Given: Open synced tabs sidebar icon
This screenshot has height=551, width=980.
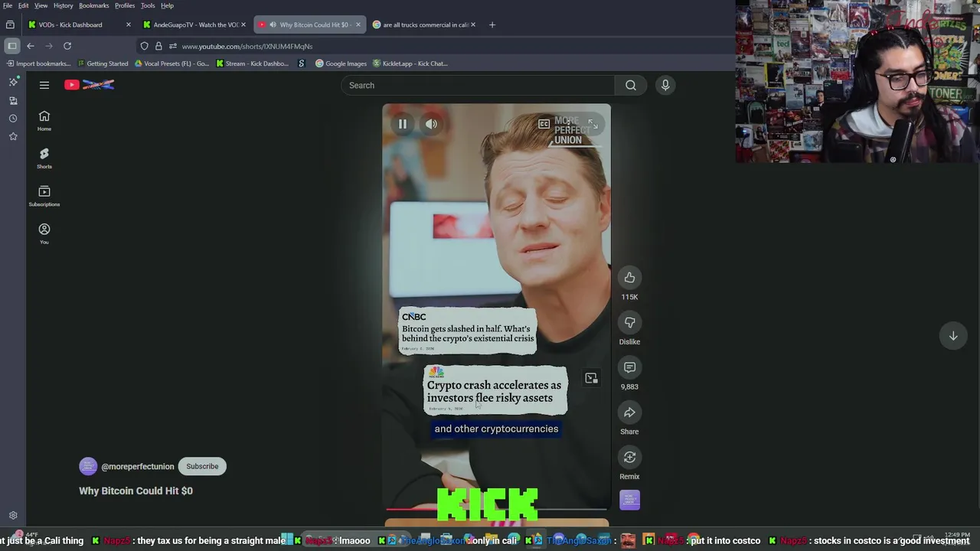Looking at the screenshot, I should [x=13, y=100].
